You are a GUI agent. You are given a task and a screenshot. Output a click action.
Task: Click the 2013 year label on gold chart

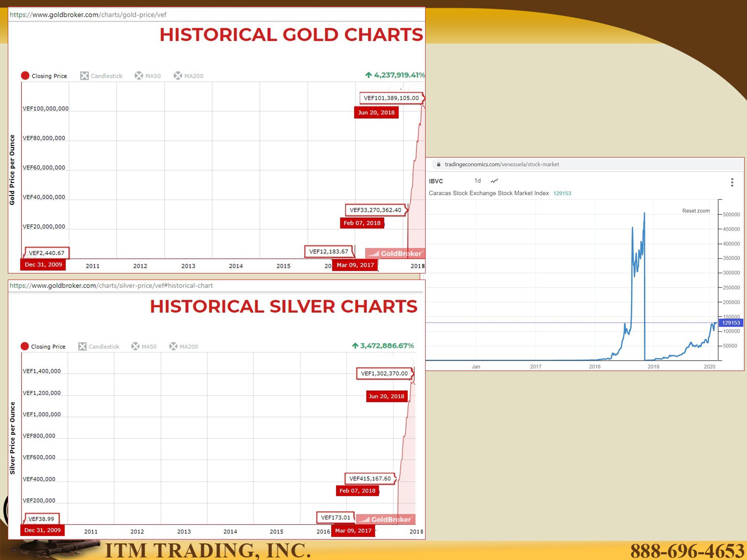(x=188, y=266)
